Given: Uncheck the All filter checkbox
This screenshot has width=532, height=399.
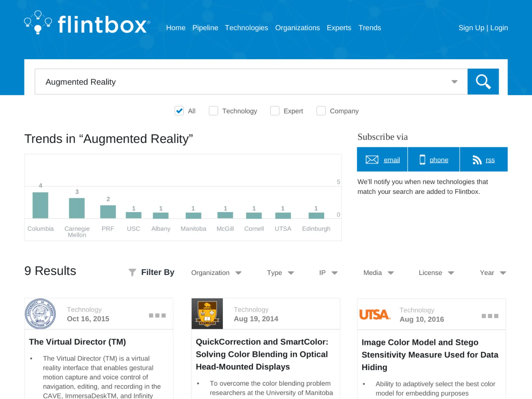Looking at the screenshot, I should pos(179,111).
